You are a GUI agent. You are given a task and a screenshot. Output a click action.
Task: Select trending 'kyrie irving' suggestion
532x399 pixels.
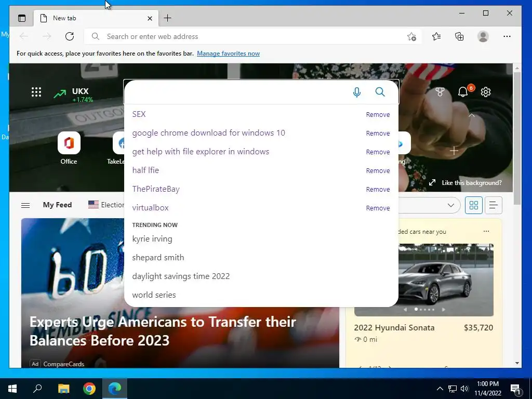pos(152,239)
